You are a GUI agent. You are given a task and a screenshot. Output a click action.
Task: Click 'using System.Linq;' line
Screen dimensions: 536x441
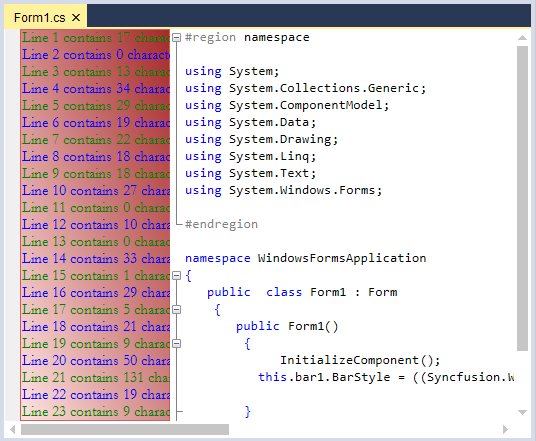(251, 156)
